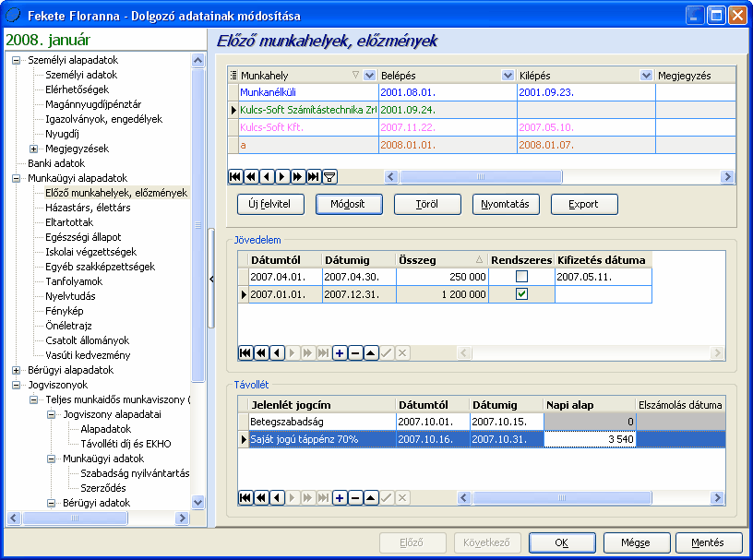Jump to previous page in Munkahely navigator

tap(251, 177)
